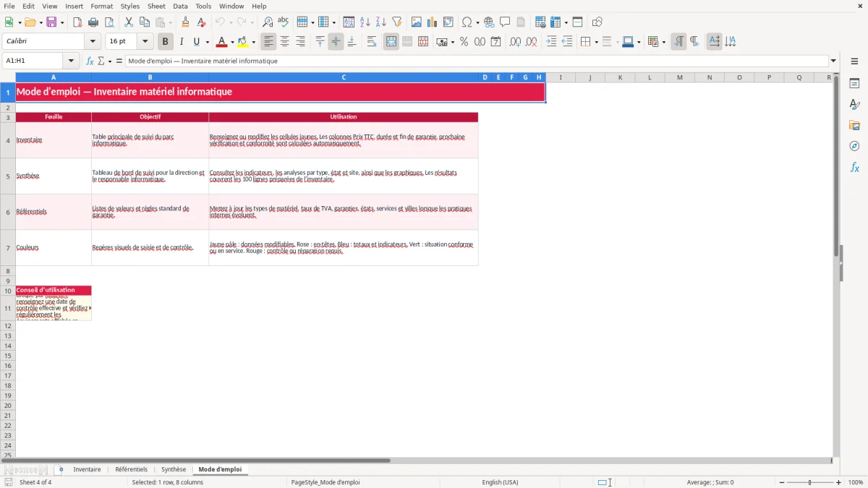This screenshot has height=488, width=868.
Task: Open the font name Calibri dropdown
Action: pyautogui.click(x=93, y=42)
